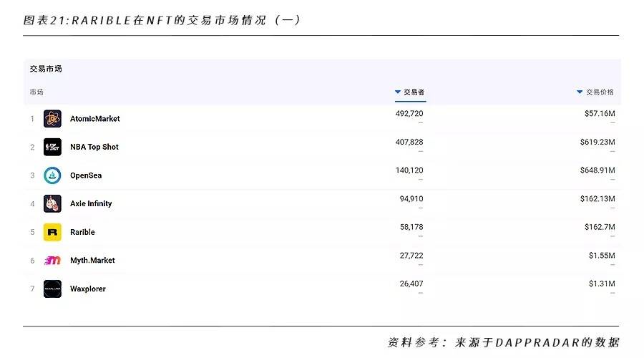The width and height of the screenshot is (644, 358).
Task: Click the OpenSea logo icon
Action: pos(52,175)
